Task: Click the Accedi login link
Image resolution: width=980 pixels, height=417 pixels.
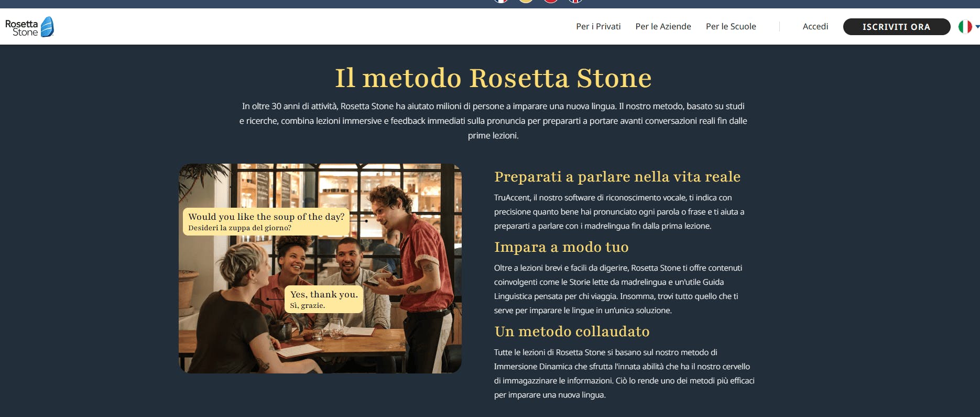Action: pos(815,27)
